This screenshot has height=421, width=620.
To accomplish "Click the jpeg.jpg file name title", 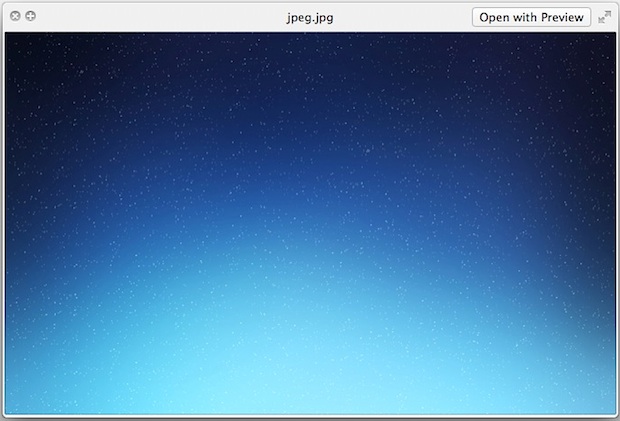I will [310, 18].
